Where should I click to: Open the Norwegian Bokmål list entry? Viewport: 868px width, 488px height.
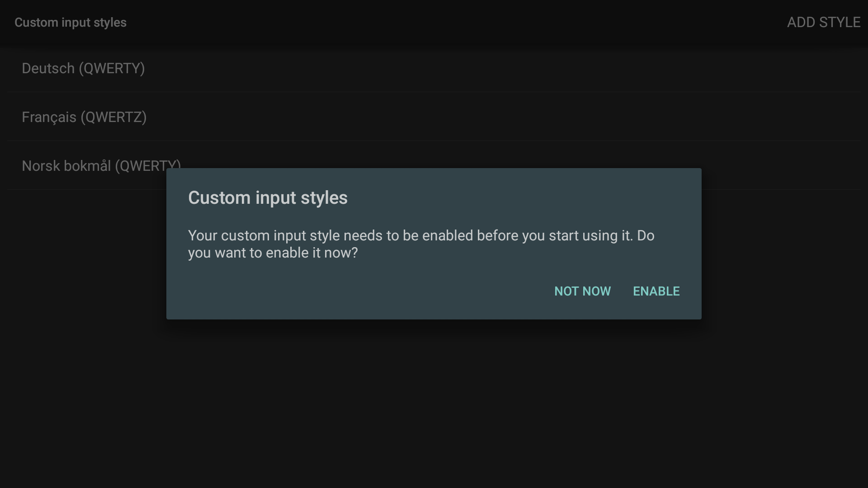click(x=90, y=165)
